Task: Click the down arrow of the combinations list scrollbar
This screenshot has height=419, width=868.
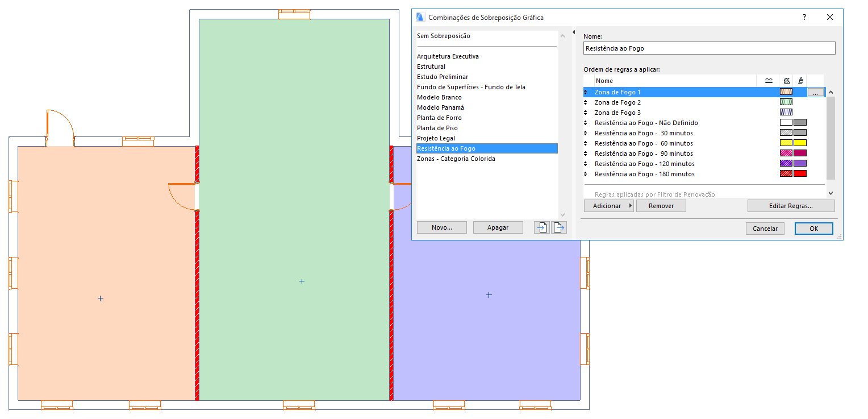Action: pos(563,215)
